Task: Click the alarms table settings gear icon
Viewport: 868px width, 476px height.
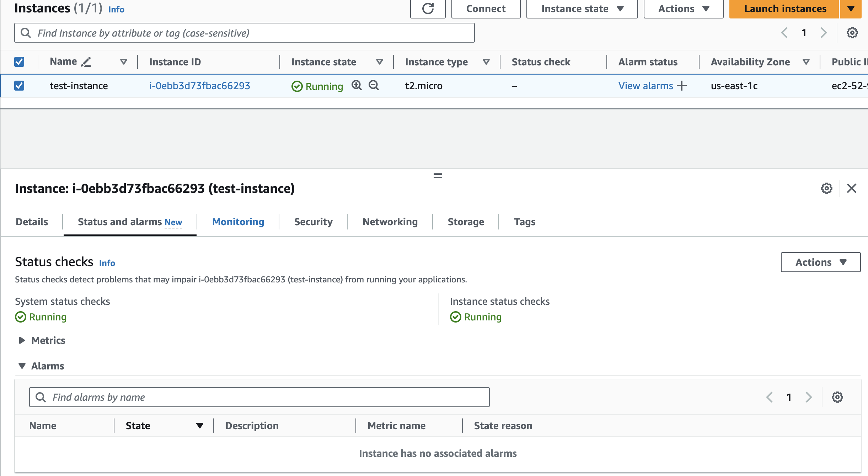Action: coord(837,397)
